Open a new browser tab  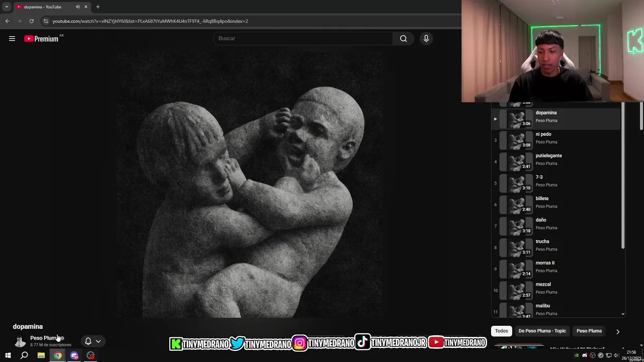98,7
